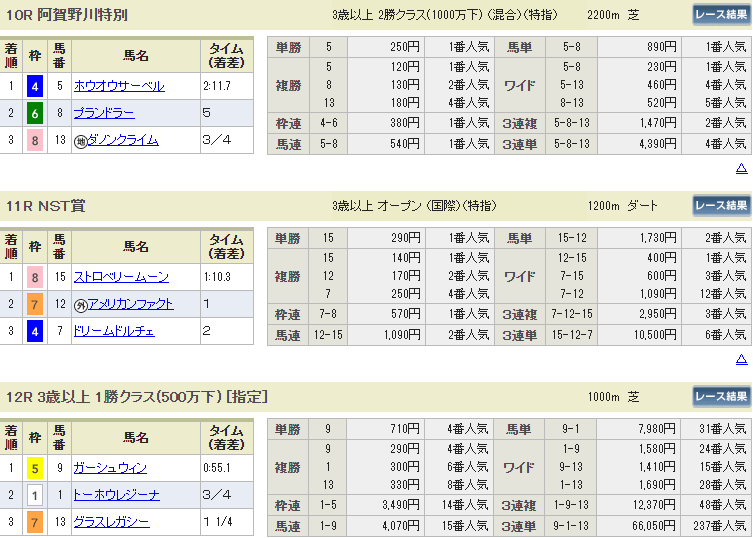Click 12R 単勝 payout 710円
The width and height of the screenshot is (753, 538).
click(x=404, y=429)
